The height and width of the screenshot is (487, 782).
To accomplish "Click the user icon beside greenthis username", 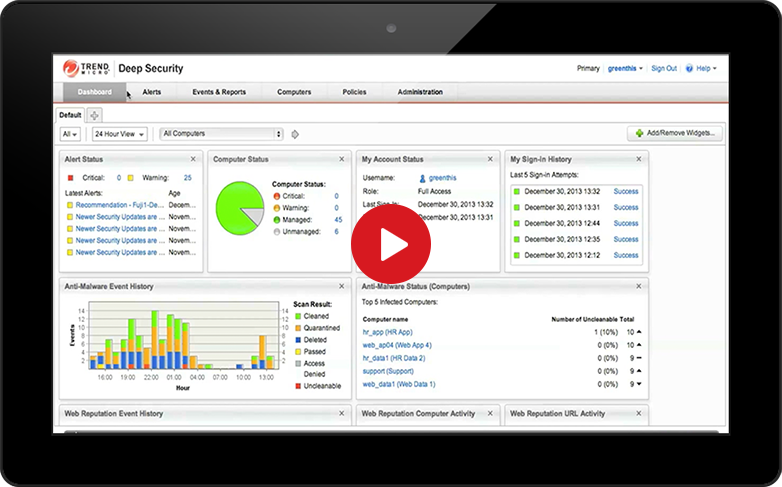I will (x=423, y=177).
